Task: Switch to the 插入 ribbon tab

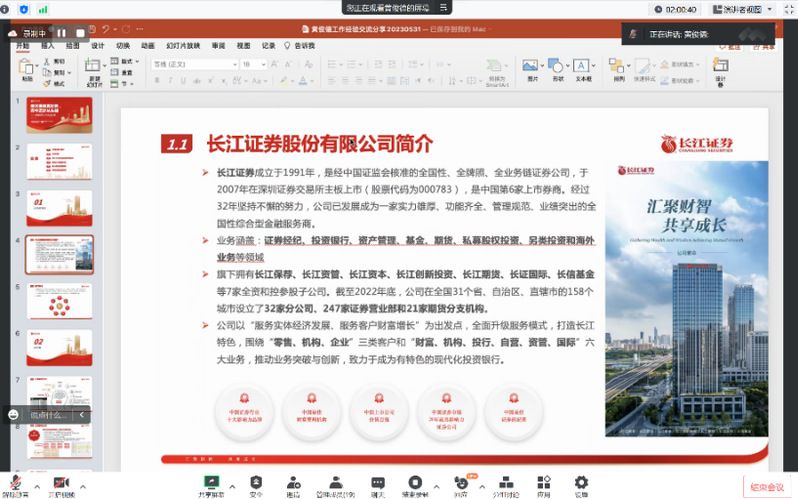Action: click(x=48, y=46)
